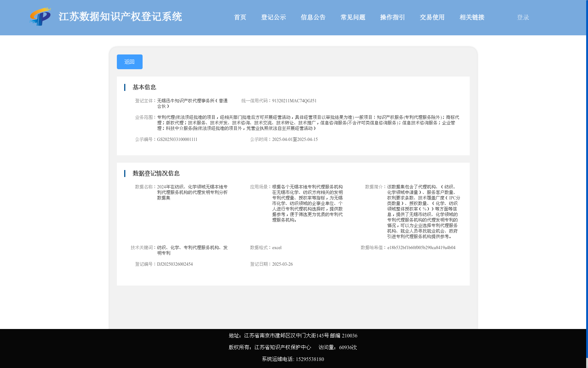The width and height of the screenshot is (588, 368).
Task: Select credit code 91320211MAC74QGJ51
Action: (x=294, y=101)
